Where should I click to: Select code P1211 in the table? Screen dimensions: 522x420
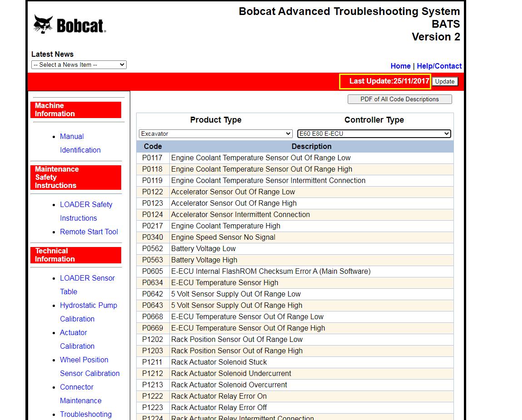click(x=153, y=362)
